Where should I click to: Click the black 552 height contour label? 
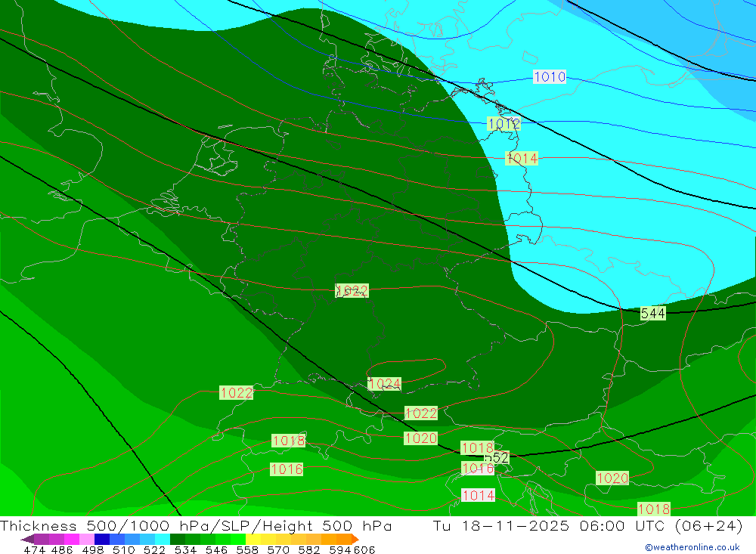pos(497,457)
